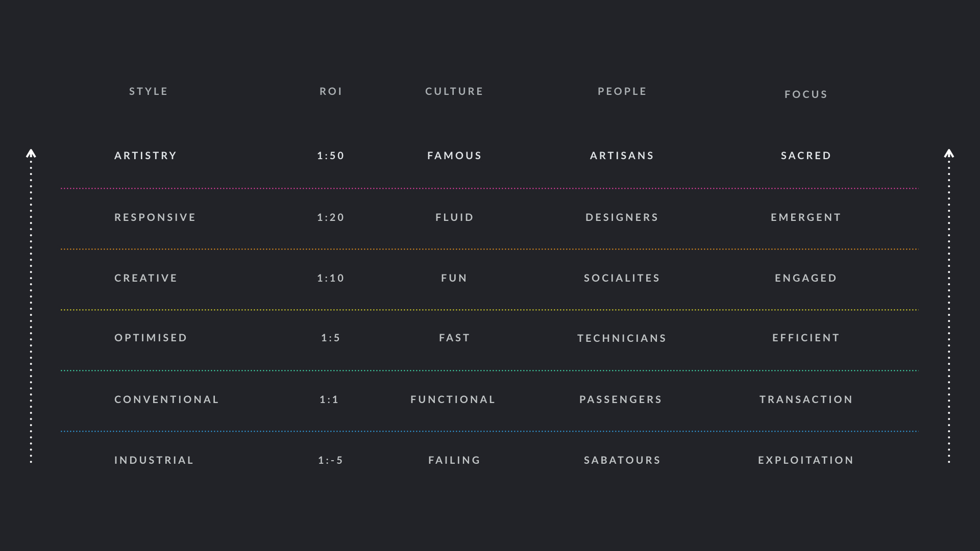Click the ENGAGED focus cell
The width and height of the screenshot is (980, 551).
pos(806,278)
